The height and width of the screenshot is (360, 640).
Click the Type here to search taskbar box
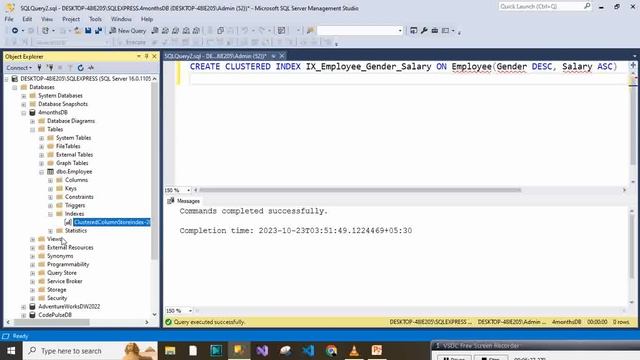90,351
